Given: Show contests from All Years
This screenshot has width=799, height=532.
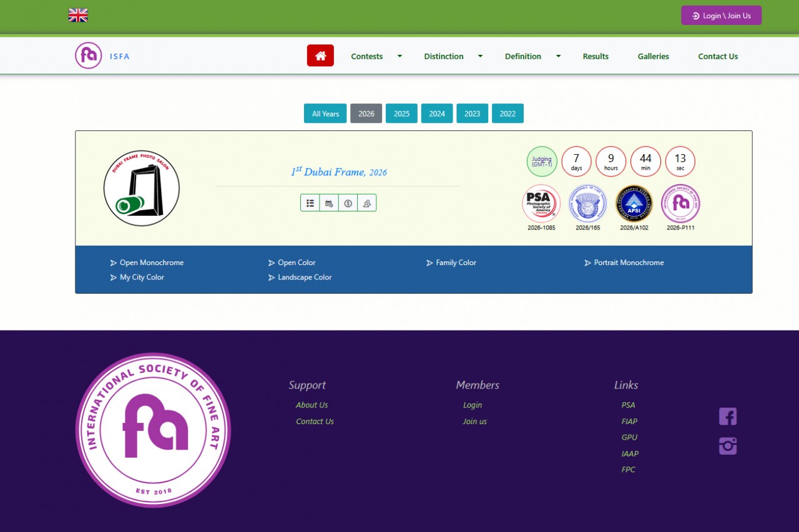Looking at the screenshot, I should 325,114.
